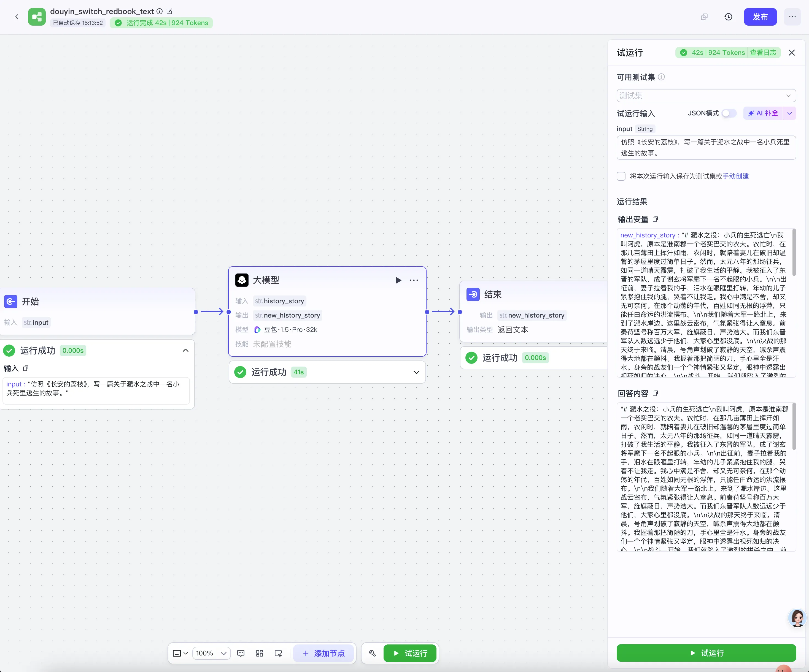This screenshot has width=809, height=672.
Task: Click the history clock icon
Action: (x=728, y=17)
